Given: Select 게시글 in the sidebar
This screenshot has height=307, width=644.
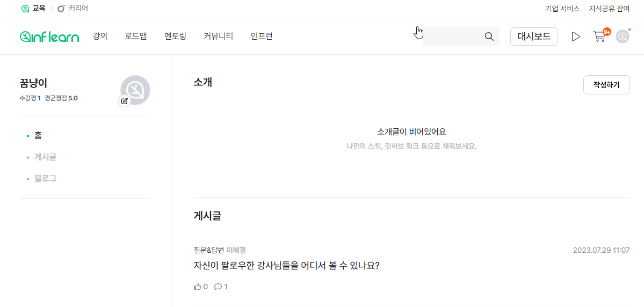Looking at the screenshot, I should tap(46, 157).
